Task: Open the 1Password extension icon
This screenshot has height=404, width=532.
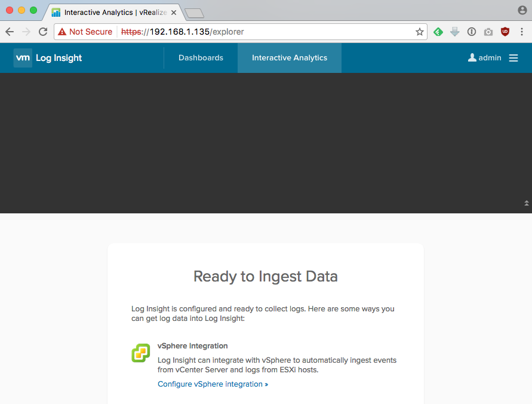Action: (x=472, y=31)
